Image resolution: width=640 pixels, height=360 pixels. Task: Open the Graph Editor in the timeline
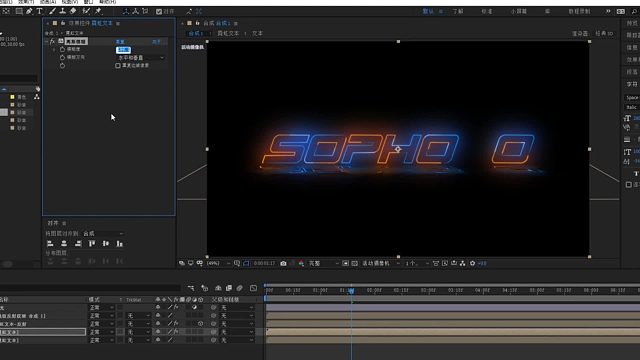pyautogui.click(x=253, y=288)
